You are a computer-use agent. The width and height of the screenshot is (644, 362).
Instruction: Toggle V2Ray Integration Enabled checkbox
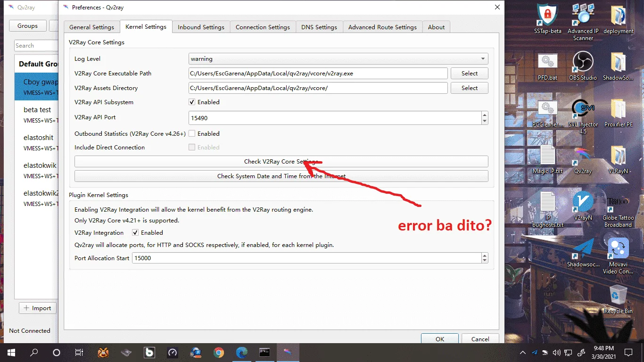tap(135, 233)
